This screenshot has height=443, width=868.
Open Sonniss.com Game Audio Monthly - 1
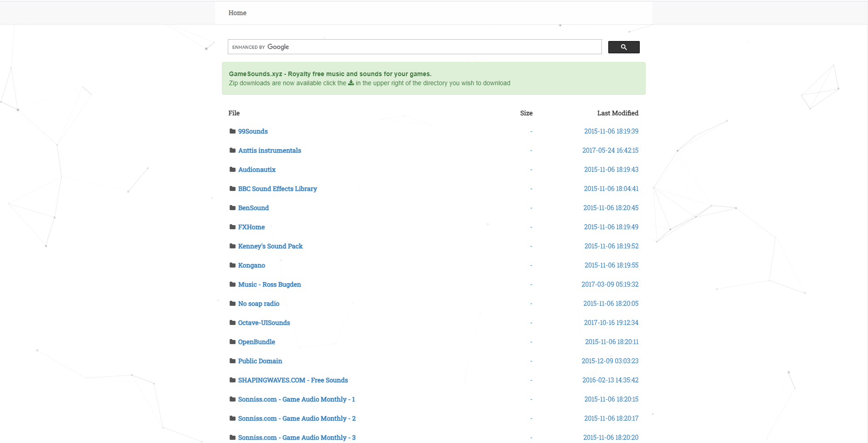(297, 399)
